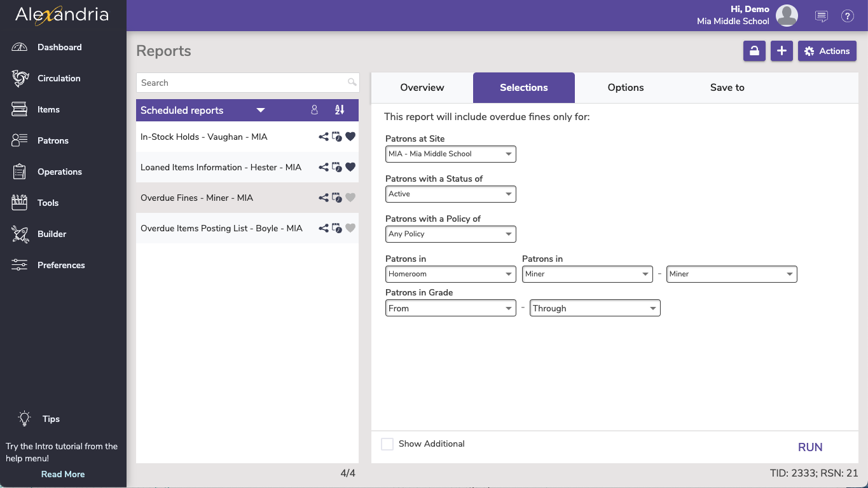This screenshot has width=868, height=488.
Task: Unfavorite the Loaned Items Information report heart
Action: click(x=350, y=167)
